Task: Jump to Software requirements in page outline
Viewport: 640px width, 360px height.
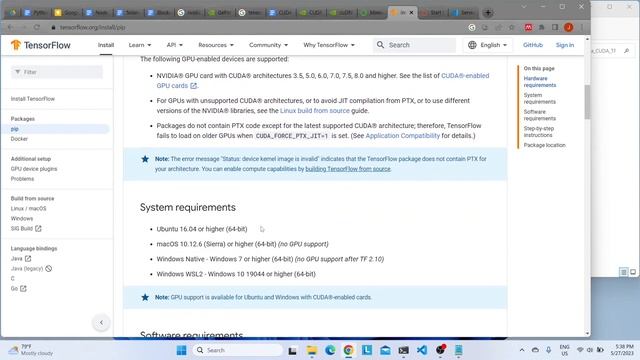Action: [x=540, y=115]
